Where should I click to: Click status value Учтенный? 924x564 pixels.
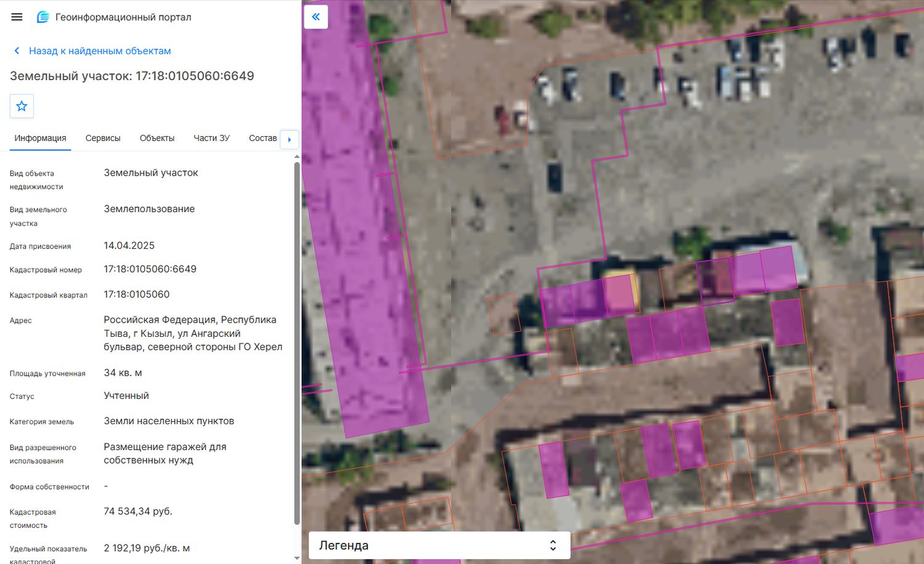click(x=126, y=396)
